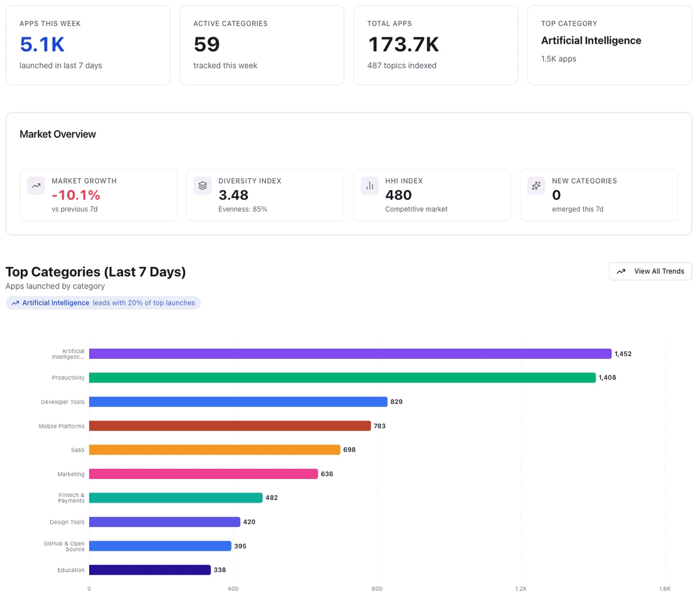The image size is (700, 598).
Task: Click the Market Growth trend arrow icon
Action: (x=36, y=186)
